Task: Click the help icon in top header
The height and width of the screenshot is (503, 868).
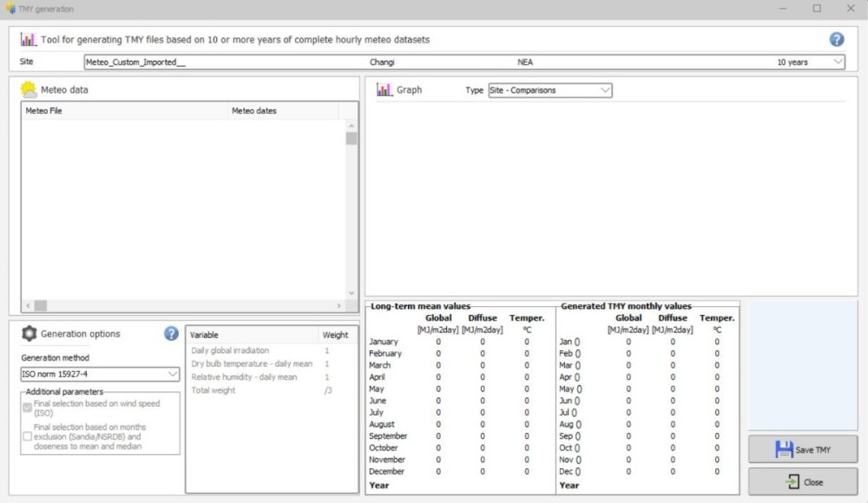Action: coord(836,39)
